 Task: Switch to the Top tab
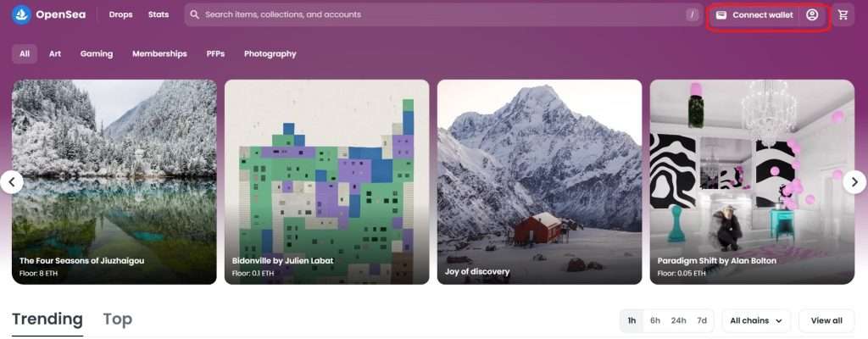coord(117,320)
